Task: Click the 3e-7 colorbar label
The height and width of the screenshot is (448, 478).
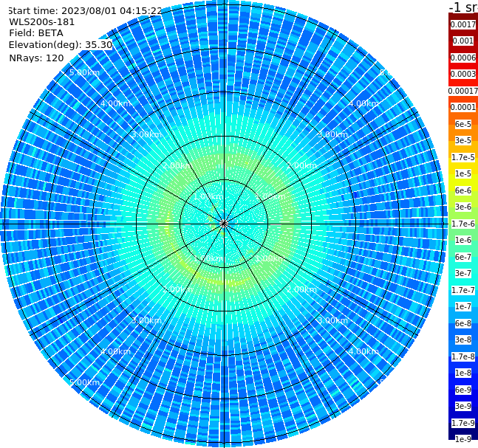Action: click(463, 273)
